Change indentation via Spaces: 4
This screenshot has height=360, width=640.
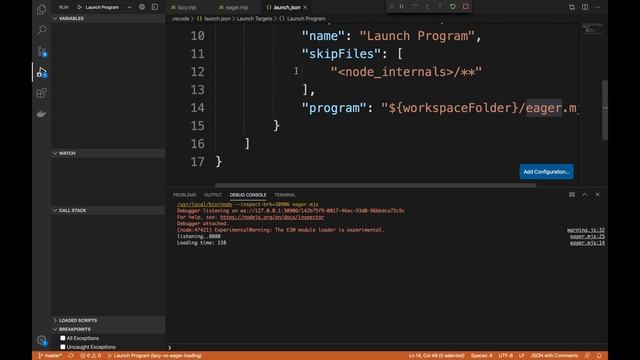click(481, 356)
